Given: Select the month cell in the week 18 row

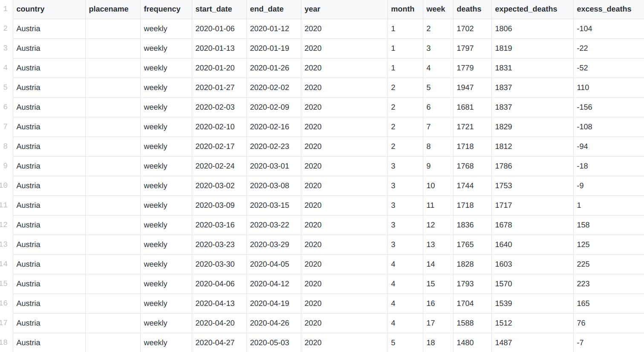Looking at the screenshot, I should point(393,343).
